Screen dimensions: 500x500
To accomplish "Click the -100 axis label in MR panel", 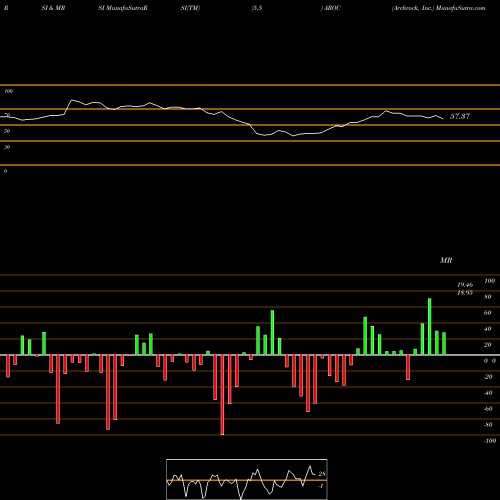I will click(x=490, y=441).
